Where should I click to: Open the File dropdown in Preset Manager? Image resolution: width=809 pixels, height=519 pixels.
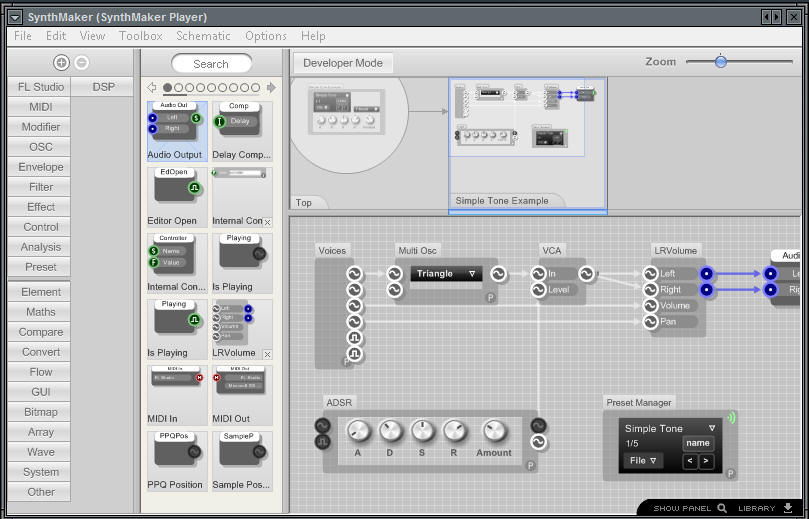tap(642, 461)
